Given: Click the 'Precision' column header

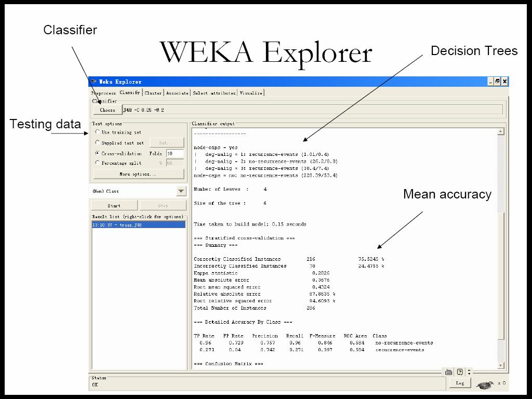Looking at the screenshot, I should [265, 336].
